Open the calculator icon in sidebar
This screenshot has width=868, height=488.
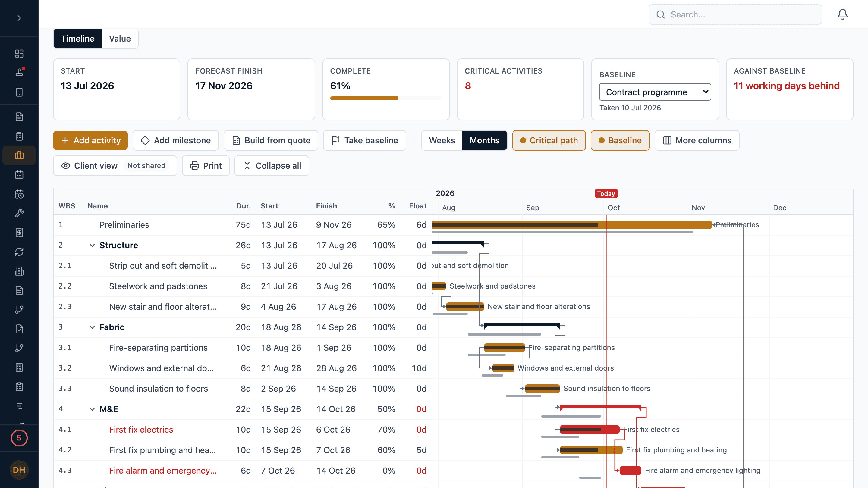[x=19, y=368]
